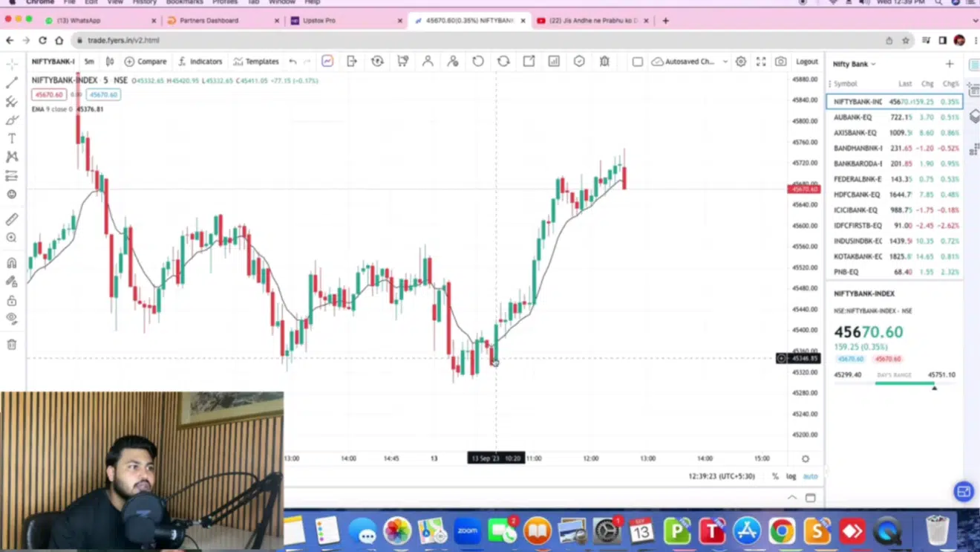Select ICICIBANK-EQ in the watchlist
The width and height of the screenshot is (980, 552).
(x=895, y=210)
